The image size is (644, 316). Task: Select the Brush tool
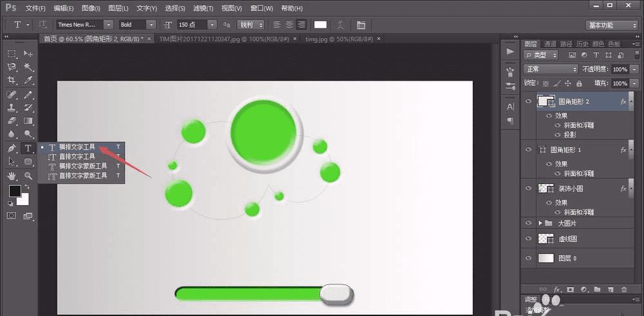[28, 95]
